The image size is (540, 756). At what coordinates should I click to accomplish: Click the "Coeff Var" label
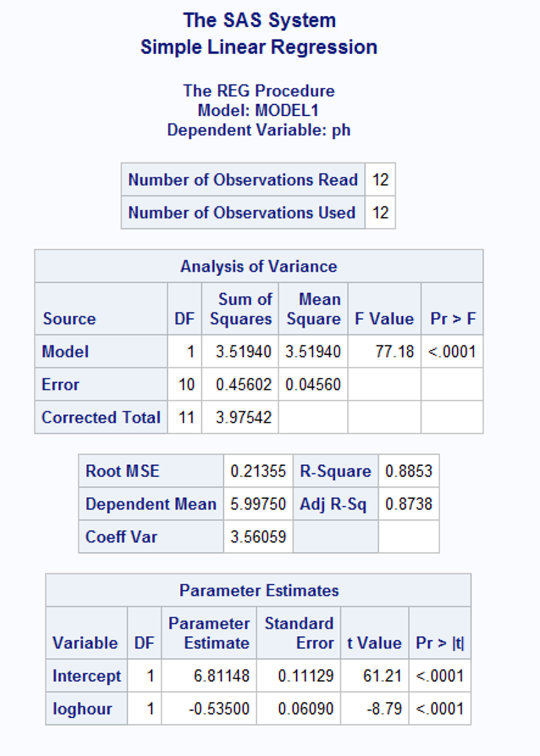(121, 537)
